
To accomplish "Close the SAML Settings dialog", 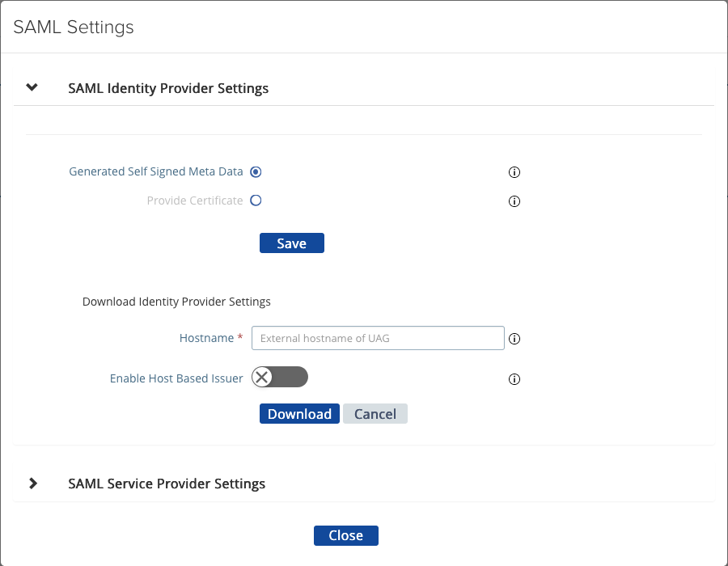I will pyautogui.click(x=345, y=535).
